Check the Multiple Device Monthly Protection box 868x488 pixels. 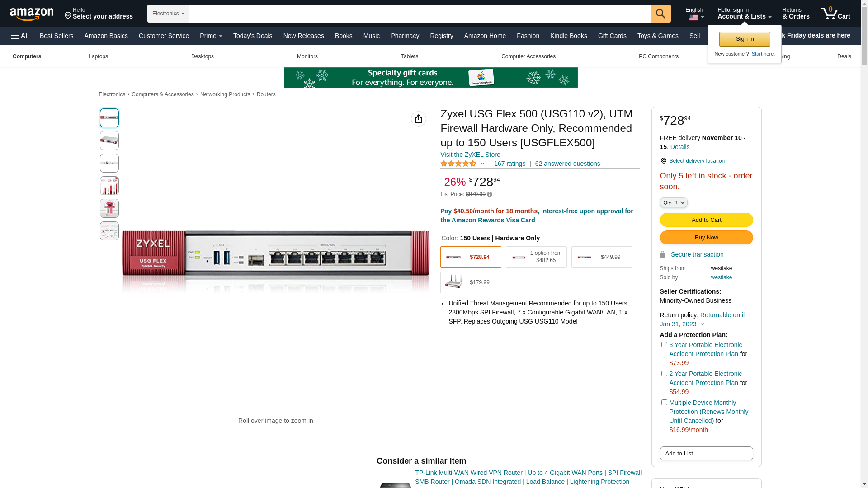pos(664,403)
